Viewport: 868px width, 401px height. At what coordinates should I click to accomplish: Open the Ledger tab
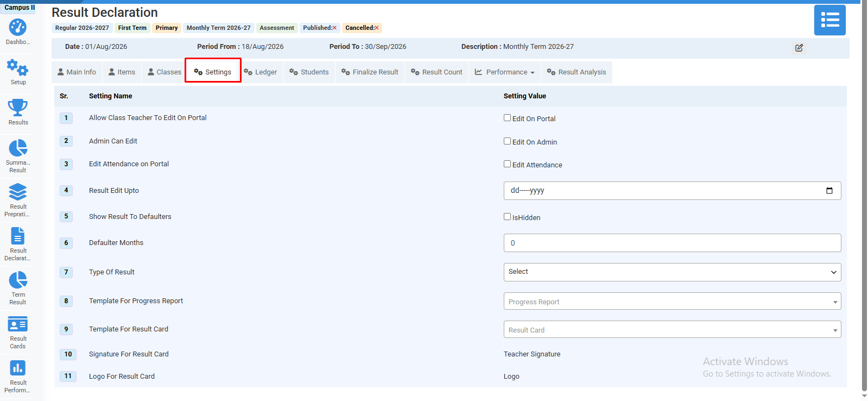261,72
